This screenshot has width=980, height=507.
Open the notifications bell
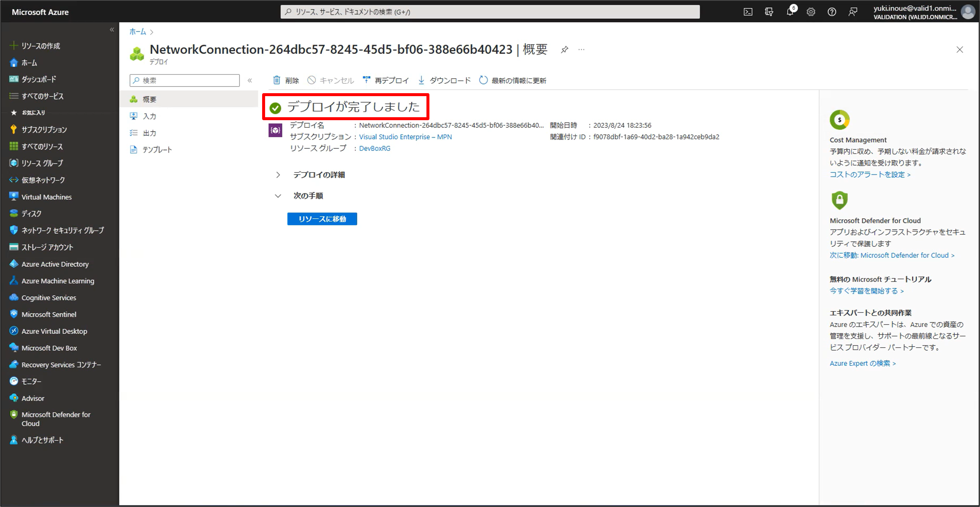[x=790, y=12]
